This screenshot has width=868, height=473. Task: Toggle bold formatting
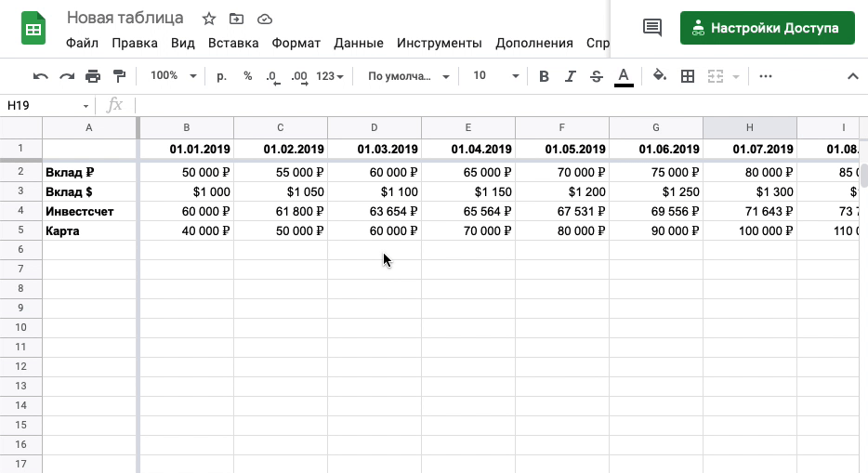point(545,76)
